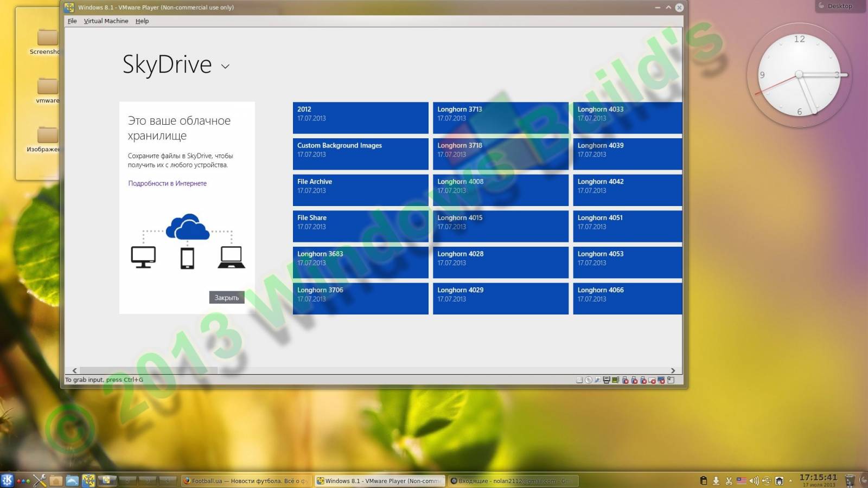Launch Dolphin file manager from taskbar
The image size is (868, 488).
click(72, 480)
